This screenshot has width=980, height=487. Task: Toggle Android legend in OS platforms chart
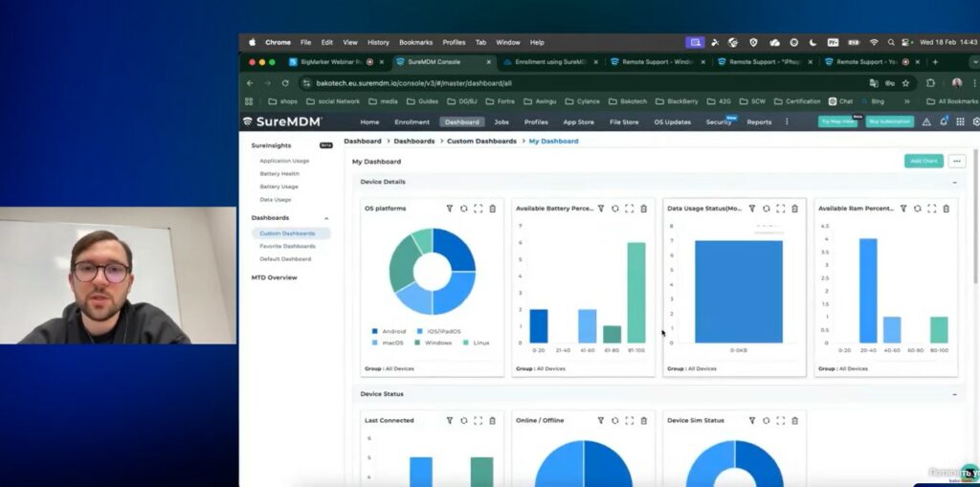(389, 331)
